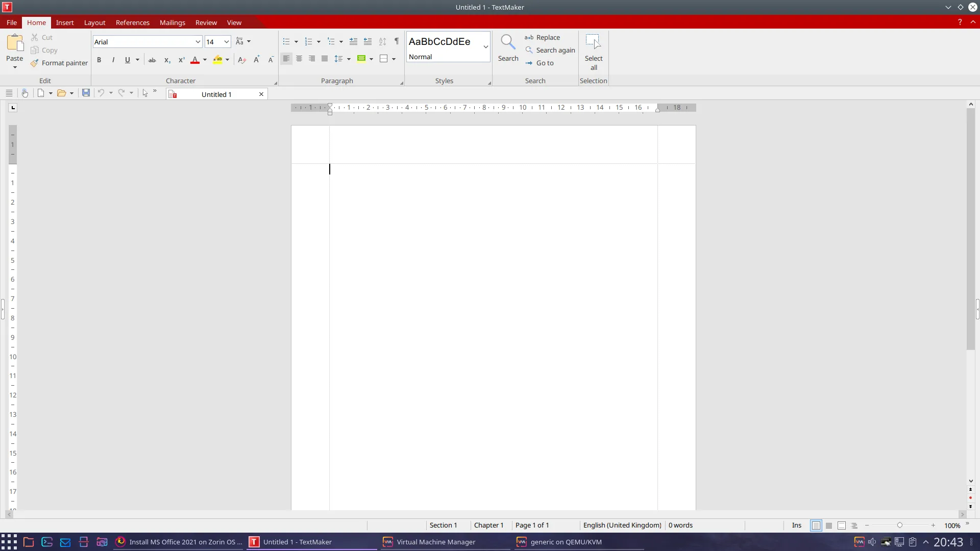This screenshot has height=551, width=980.
Task: Click the undo arrow icon
Action: pyautogui.click(x=101, y=93)
